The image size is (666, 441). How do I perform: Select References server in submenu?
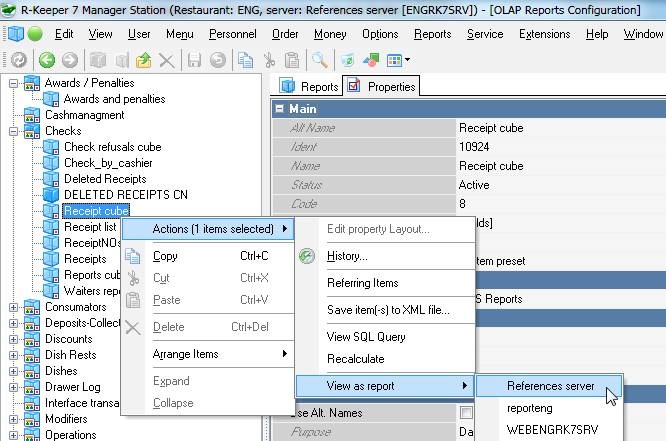point(550,386)
